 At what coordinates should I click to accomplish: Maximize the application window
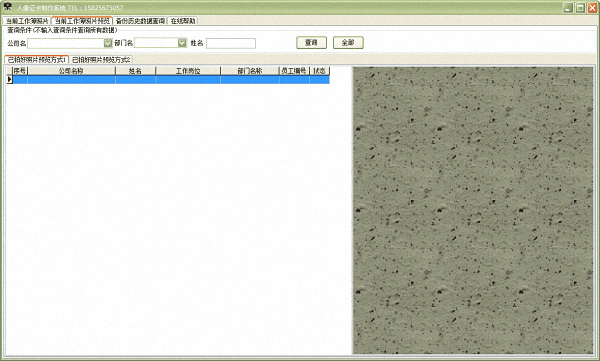click(x=580, y=8)
